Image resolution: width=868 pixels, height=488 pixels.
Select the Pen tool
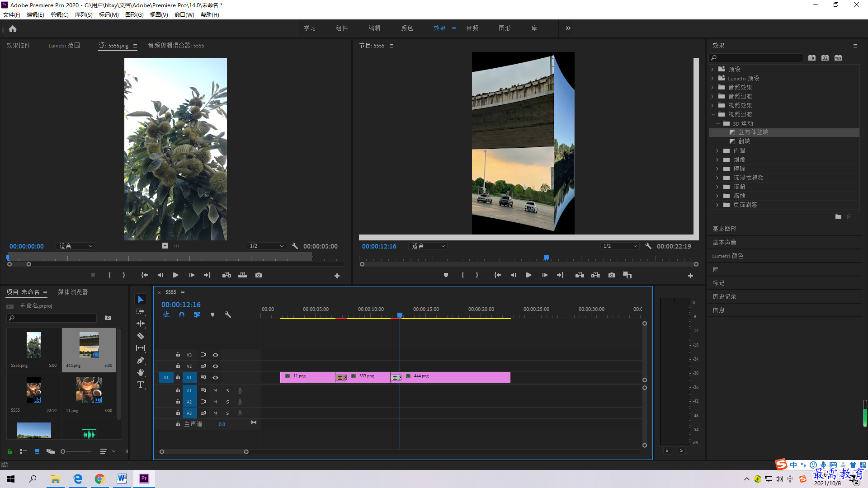pyautogui.click(x=141, y=360)
